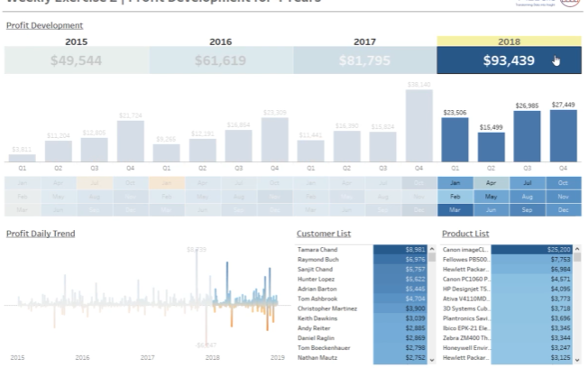Select the Hewlett Packar... $3,125 product
The height and width of the screenshot is (377, 588).
click(507, 357)
